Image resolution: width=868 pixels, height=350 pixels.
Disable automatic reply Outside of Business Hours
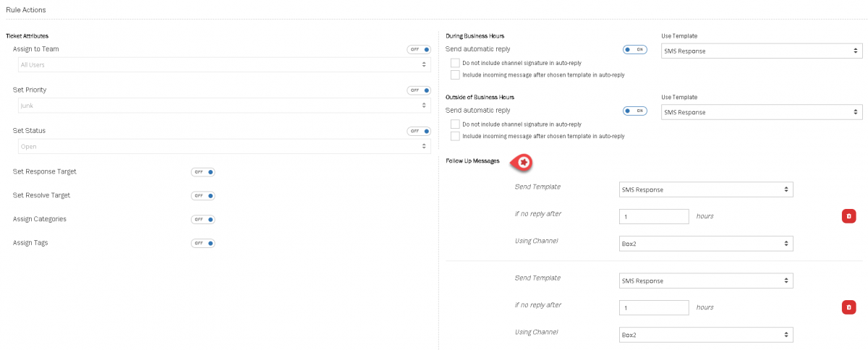[635, 111]
